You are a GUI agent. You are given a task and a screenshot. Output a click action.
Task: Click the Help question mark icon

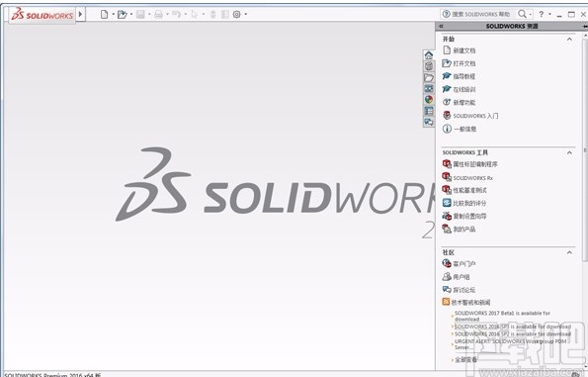pyautogui.click(x=542, y=14)
